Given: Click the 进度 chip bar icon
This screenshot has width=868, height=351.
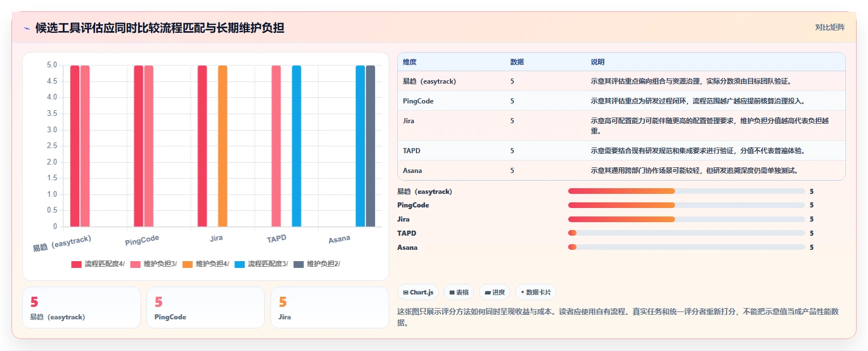Looking at the screenshot, I should [x=488, y=292].
